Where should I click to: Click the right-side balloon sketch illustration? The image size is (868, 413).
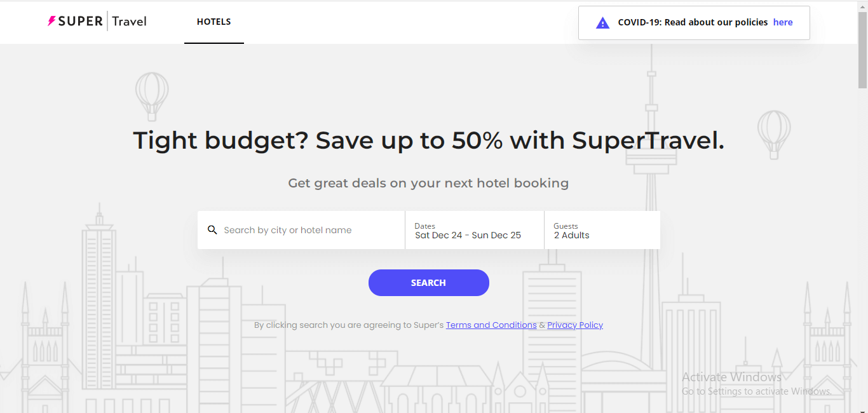pyautogui.click(x=774, y=133)
